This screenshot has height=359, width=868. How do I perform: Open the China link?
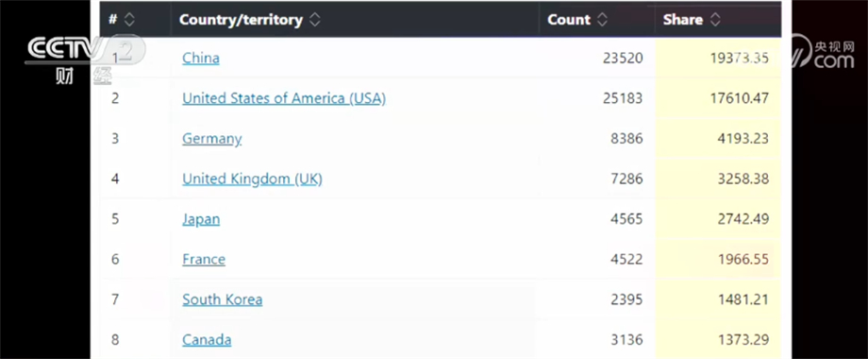[201, 59]
